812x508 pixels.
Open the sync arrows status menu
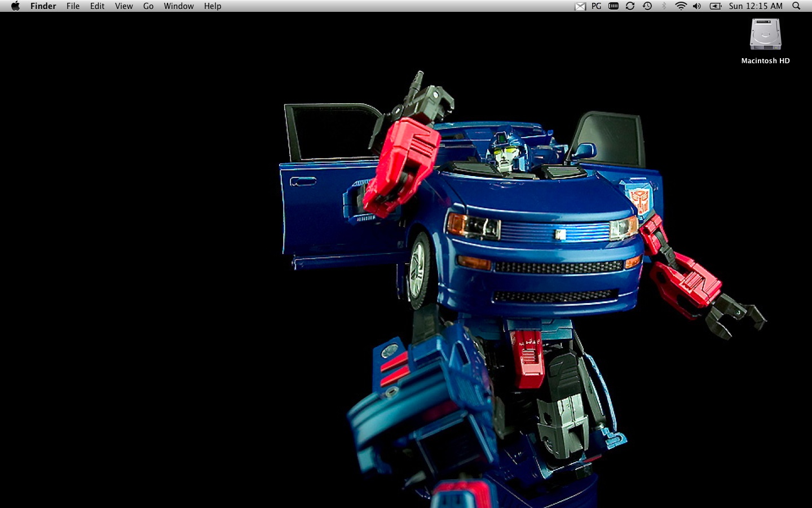pyautogui.click(x=630, y=6)
